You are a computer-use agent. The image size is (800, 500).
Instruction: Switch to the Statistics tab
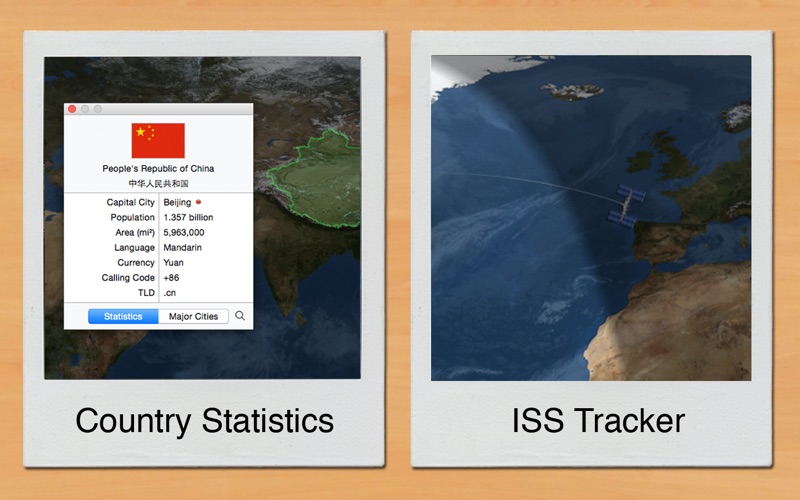[x=123, y=316]
